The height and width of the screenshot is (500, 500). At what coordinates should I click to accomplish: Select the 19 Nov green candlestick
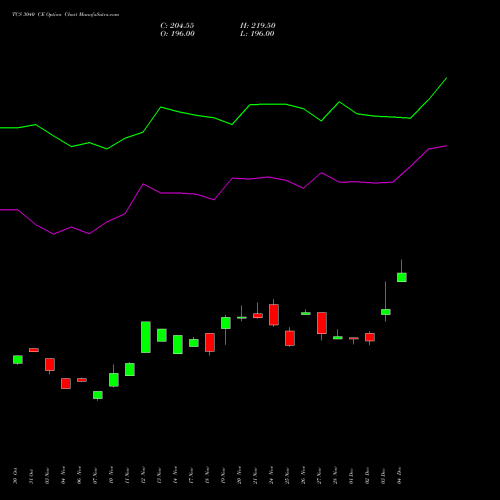pyautogui.click(x=226, y=323)
